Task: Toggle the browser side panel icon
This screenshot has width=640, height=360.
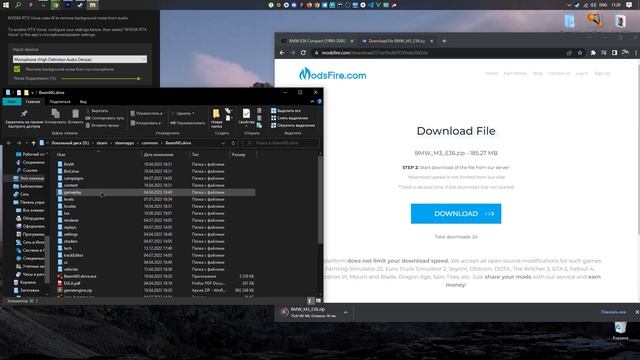Action: [614, 53]
